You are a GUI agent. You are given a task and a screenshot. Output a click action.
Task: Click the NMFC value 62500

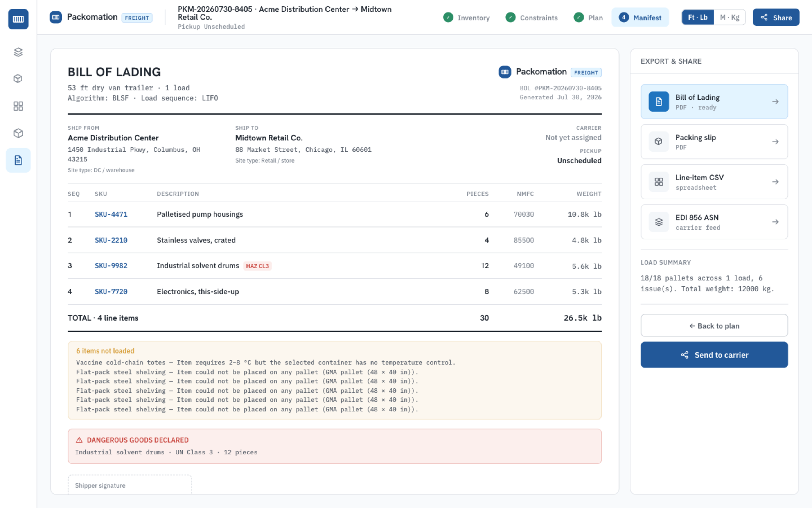click(x=524, y=292)
